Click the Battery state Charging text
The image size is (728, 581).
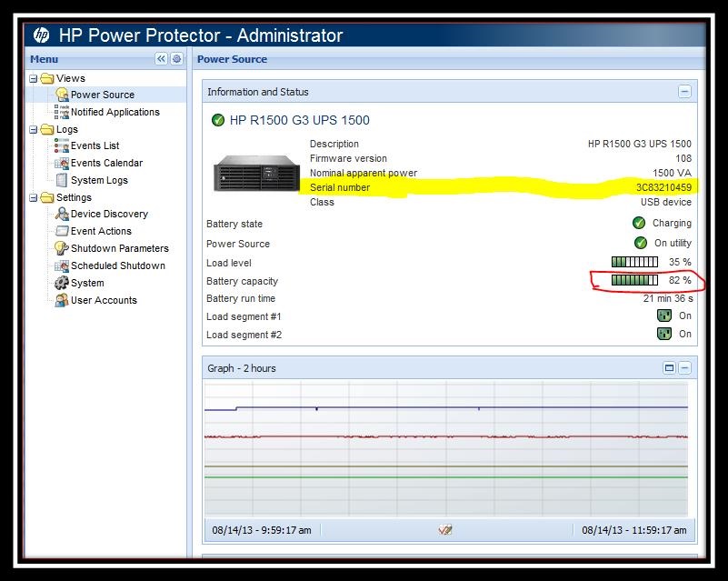672,224
